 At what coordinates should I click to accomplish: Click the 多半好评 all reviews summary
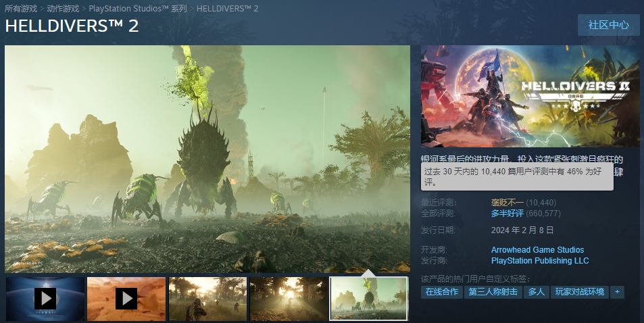[507, 214]
